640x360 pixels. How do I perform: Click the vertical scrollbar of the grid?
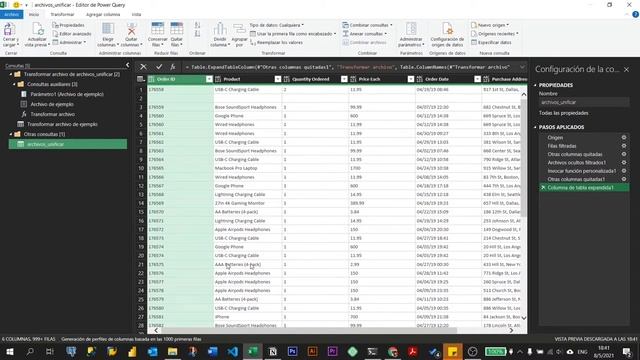[x=524, y=157]
